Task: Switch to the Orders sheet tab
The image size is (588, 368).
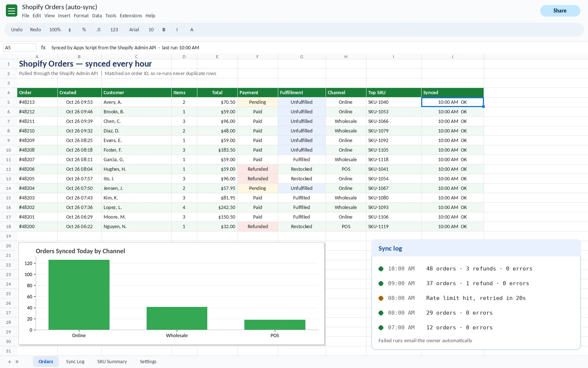Action: (x=46, y=362)
